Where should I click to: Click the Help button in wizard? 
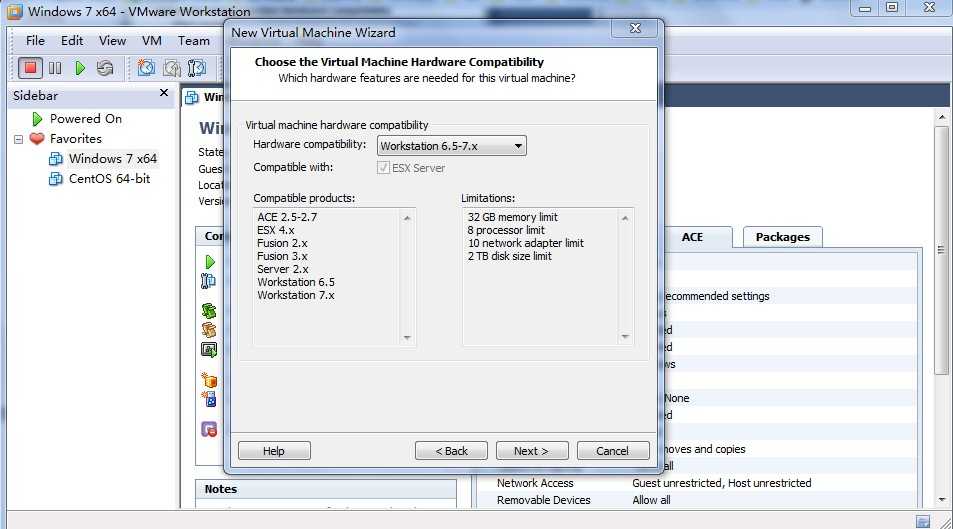274,451
